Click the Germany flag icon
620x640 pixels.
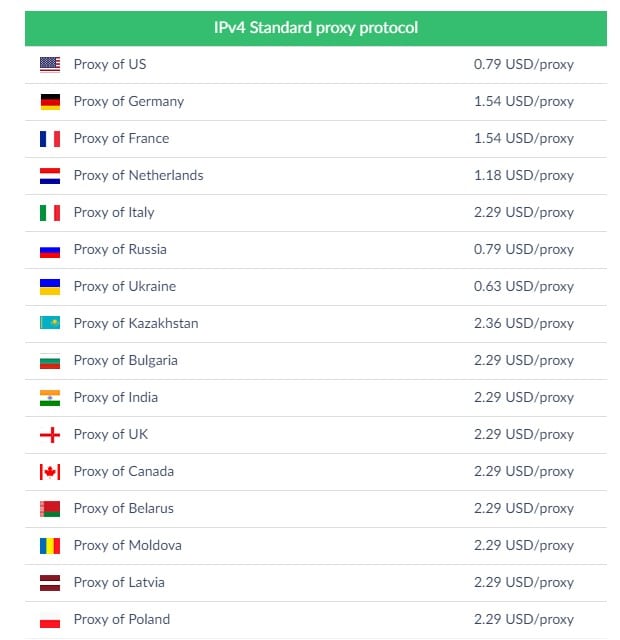pos(50,102)
